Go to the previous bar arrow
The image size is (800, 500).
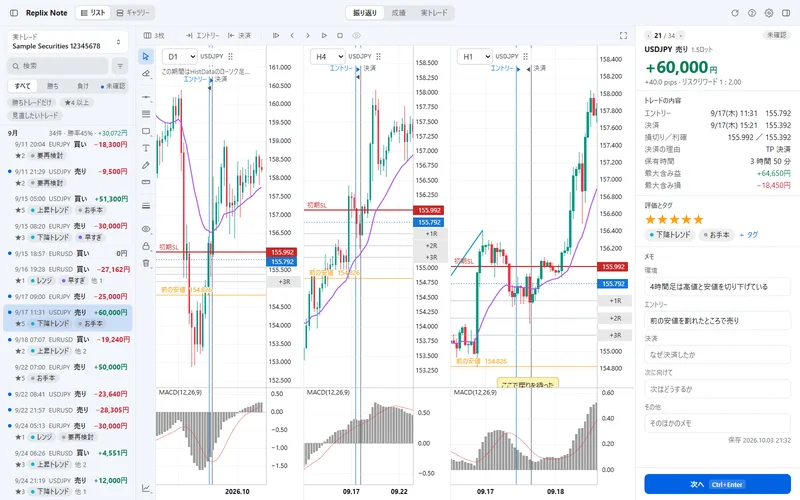292,36
